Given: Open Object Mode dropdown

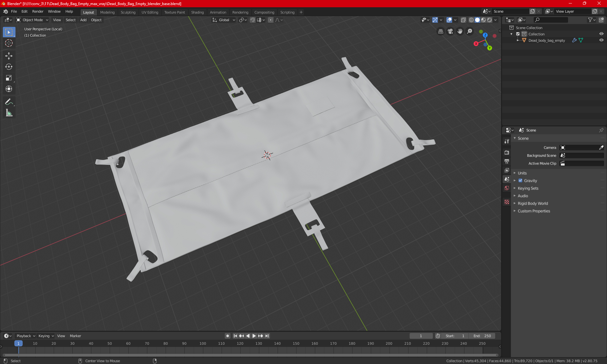Looking at the screenshot, I should coord(32,20).
